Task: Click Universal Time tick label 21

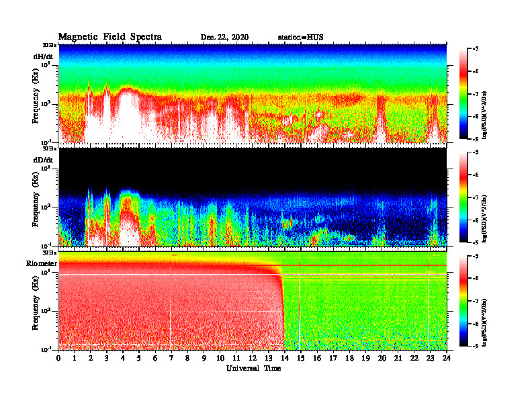Action: coord(398,358)
